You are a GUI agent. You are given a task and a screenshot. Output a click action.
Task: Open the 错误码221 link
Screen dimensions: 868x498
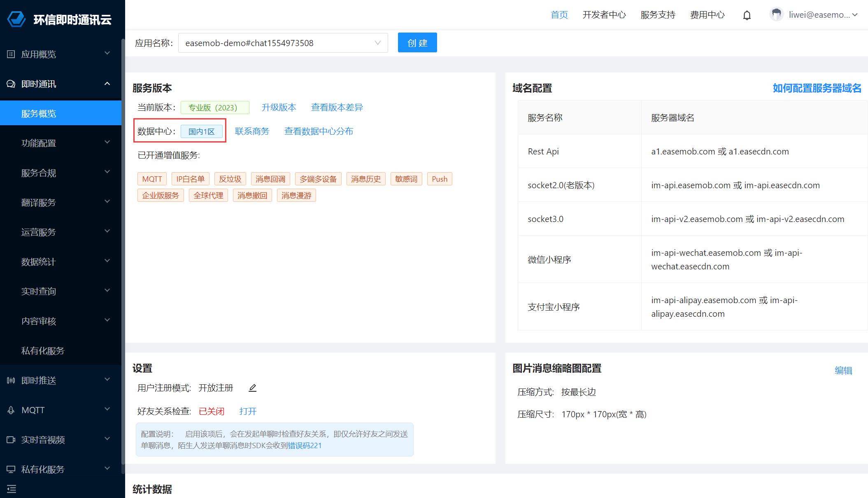[305, 446]
